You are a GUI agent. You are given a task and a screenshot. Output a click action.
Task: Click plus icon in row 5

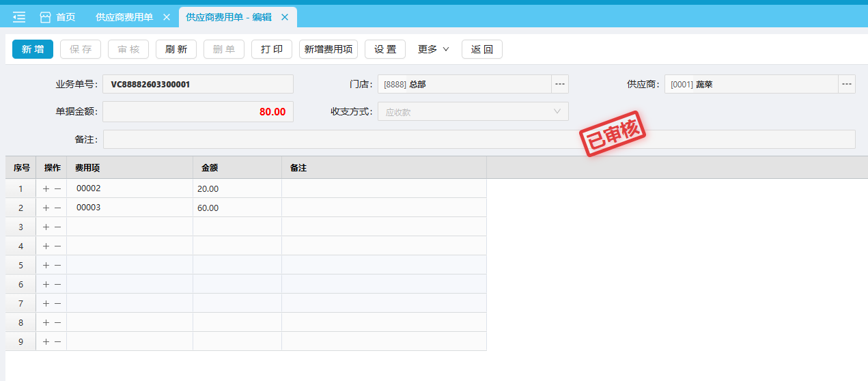pos(46,265)
